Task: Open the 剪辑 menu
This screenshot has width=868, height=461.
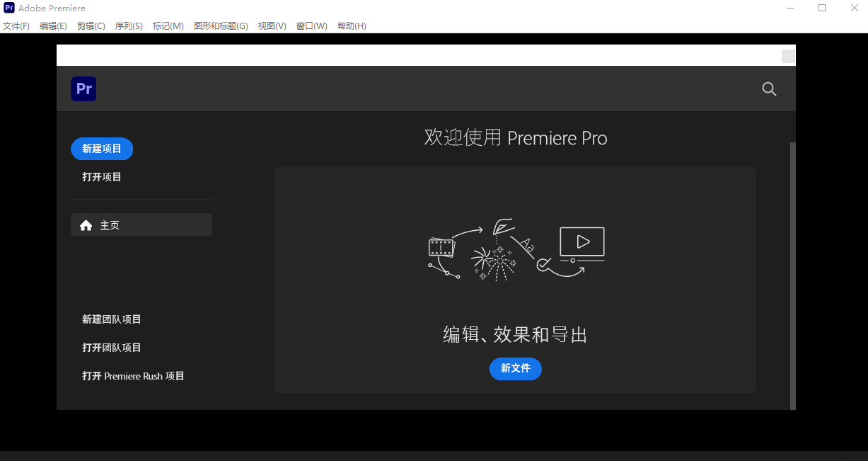Action: 91,25
